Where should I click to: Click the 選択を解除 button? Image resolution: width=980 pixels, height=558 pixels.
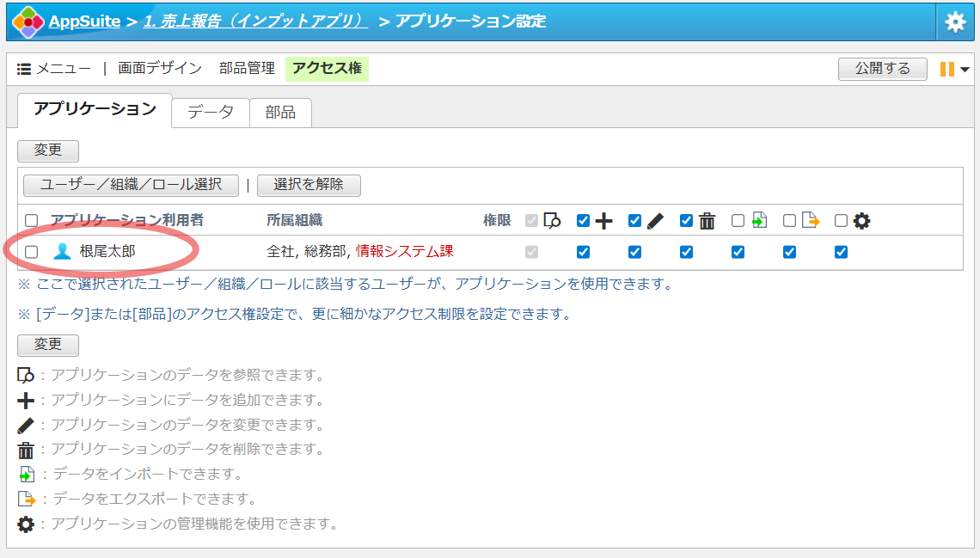tap(309, 184)
